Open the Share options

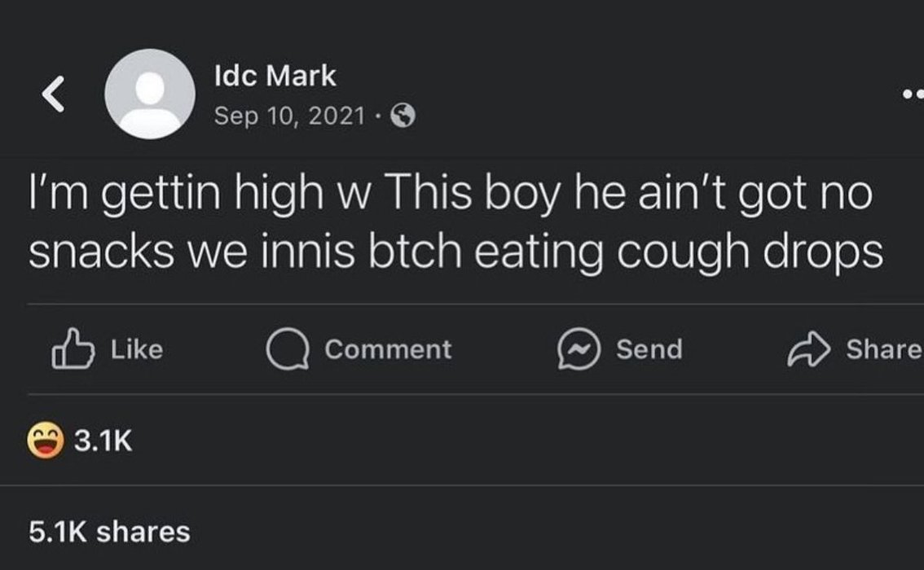[855, 349]
